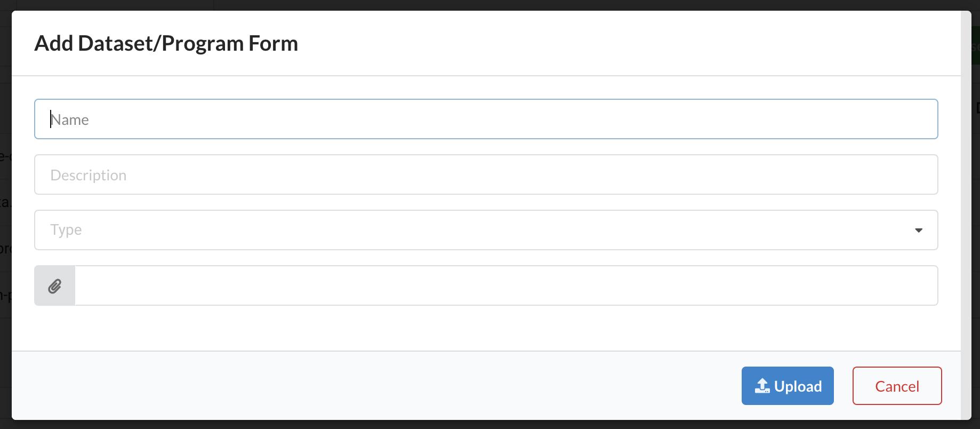Click the Type placeholder text
This screenshot has height=429, width=980.
(x=66, y=230)
